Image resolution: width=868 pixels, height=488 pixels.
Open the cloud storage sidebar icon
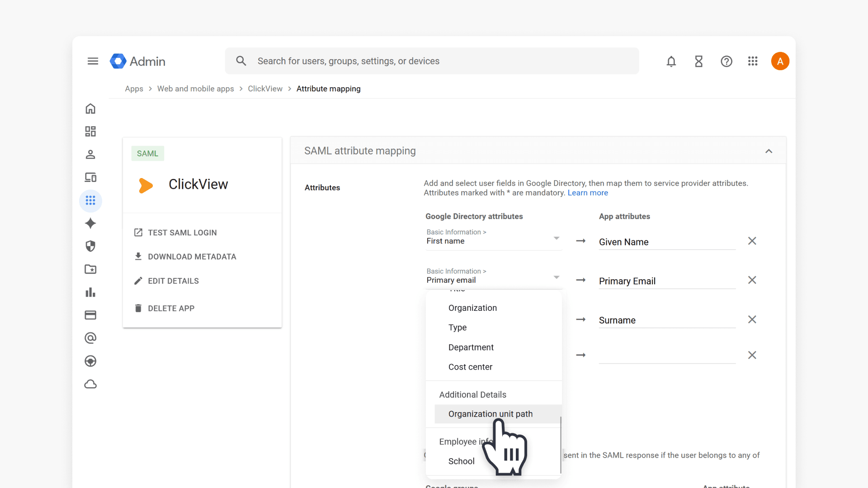coord(90,384)
